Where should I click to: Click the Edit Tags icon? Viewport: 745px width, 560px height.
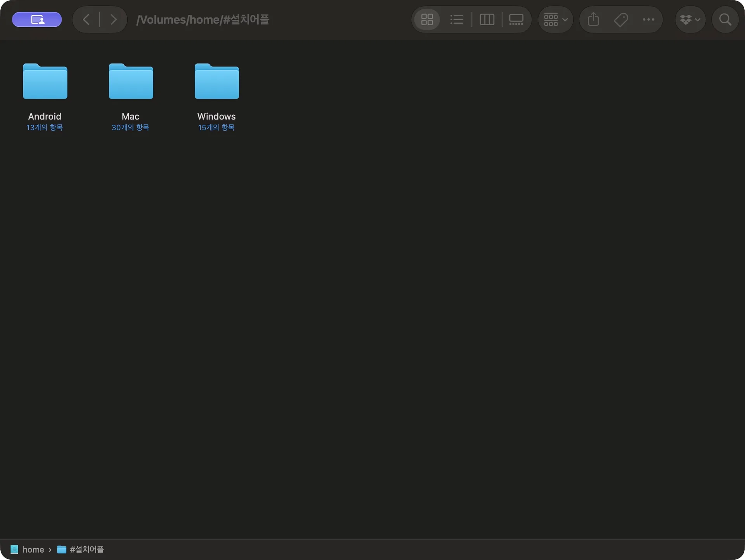(x=621, y=19)
